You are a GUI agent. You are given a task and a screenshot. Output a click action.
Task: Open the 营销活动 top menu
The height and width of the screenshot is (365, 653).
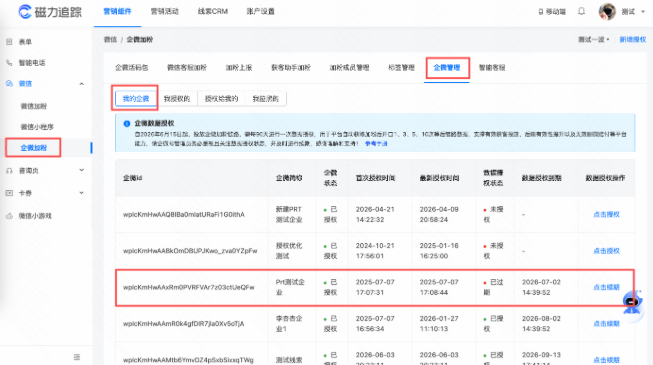click(164, 11)
